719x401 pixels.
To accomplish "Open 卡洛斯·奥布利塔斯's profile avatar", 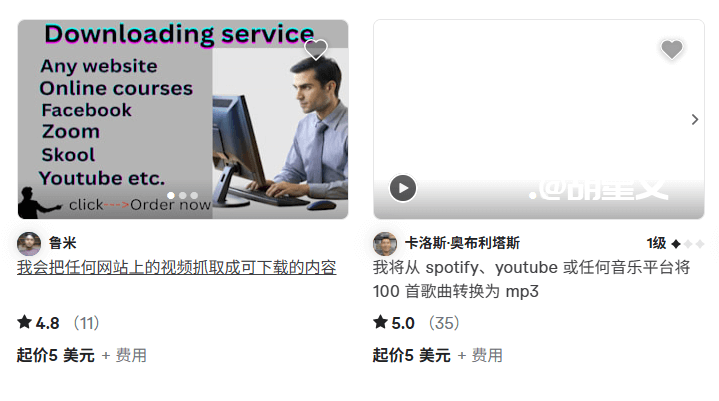I will [385, 243].
